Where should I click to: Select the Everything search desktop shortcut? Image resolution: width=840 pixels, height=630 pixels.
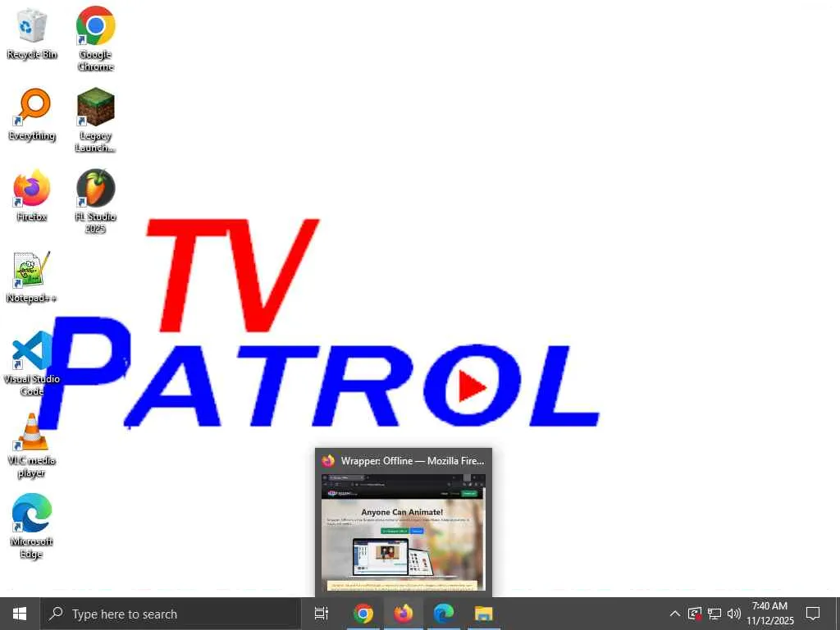click(x=32, y=115)
